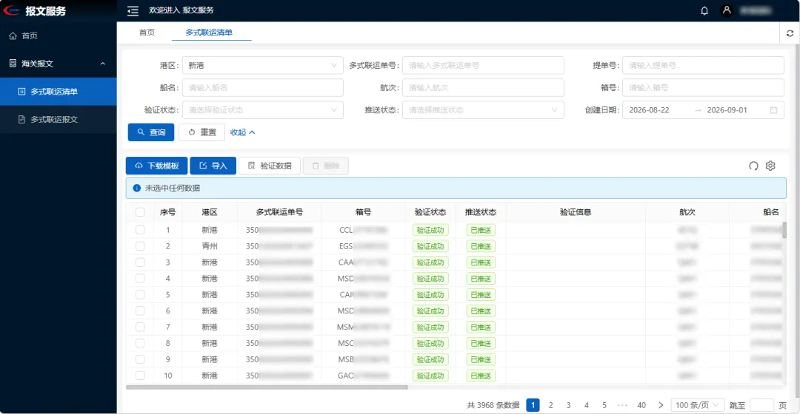Screen dimensions: 800x414
Task: Jump pages via the ellipsis icon
Action: point(622,405)
